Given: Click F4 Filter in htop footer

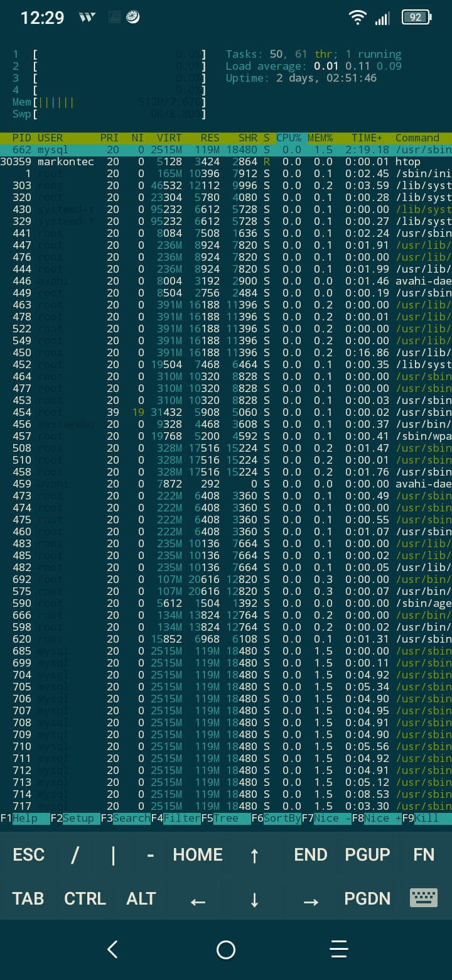Looking at the screenshot, I should 176,819.
